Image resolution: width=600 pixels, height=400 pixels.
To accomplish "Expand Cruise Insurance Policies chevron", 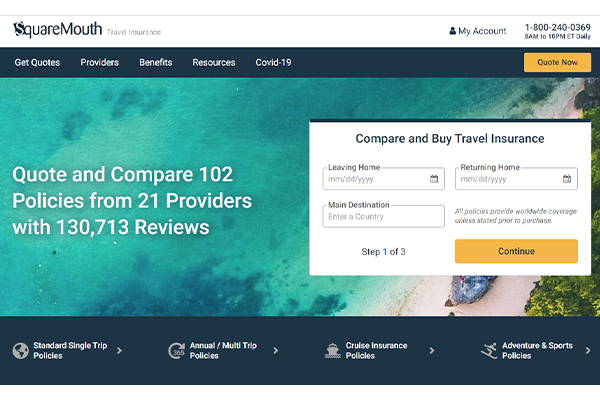I will click(x=432, y=350).
